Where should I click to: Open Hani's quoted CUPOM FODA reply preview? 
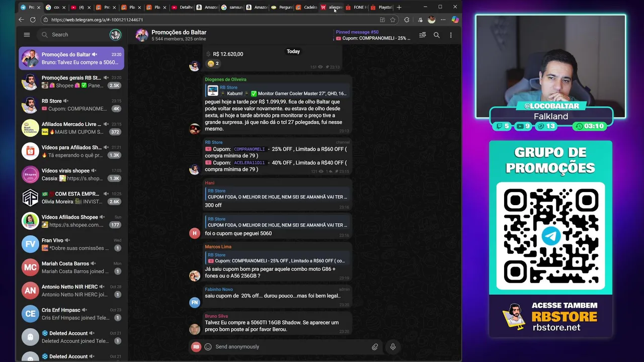[x=277, y=194]
